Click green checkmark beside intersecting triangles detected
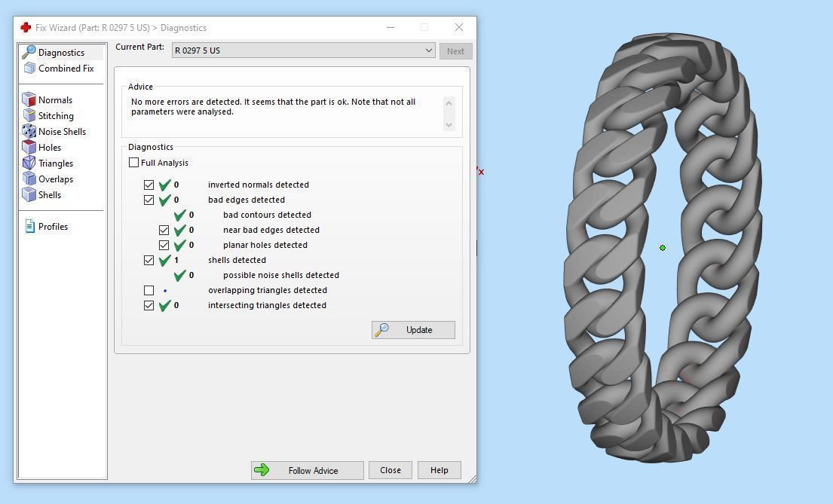 pos(164,305)
